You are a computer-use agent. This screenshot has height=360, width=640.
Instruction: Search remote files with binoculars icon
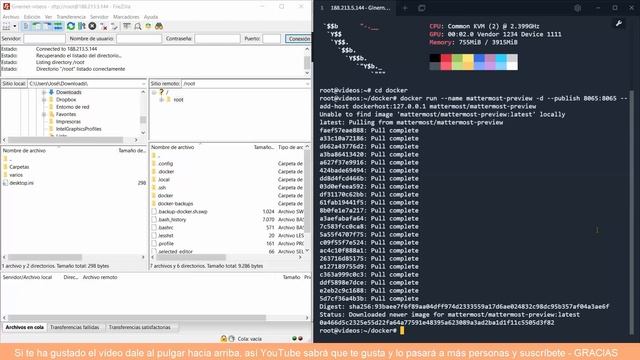159,26
